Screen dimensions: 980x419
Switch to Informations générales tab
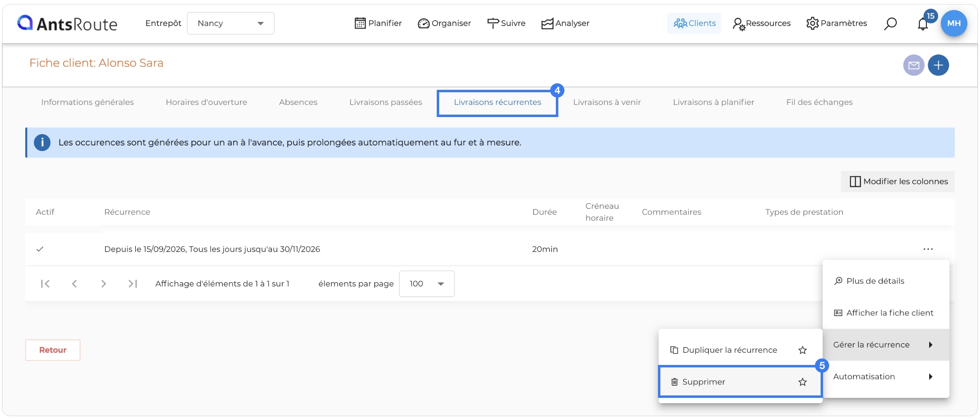pos(87,102)
